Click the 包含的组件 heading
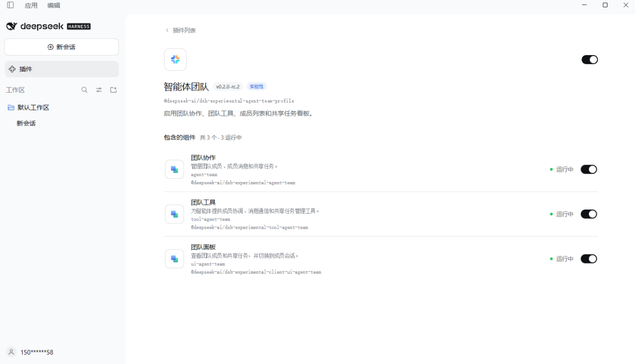The height and width of the screenshot is (364, 635). click(180, 138)
